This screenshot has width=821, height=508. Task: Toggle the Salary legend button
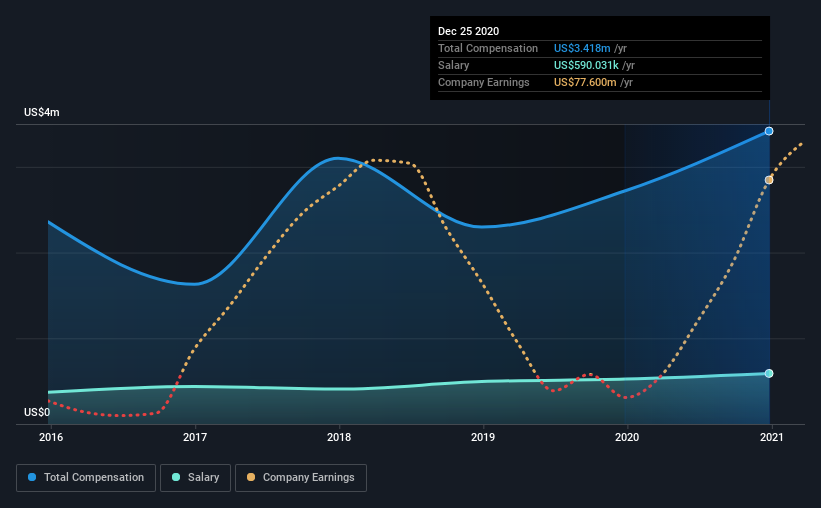(x=195, y=478)
